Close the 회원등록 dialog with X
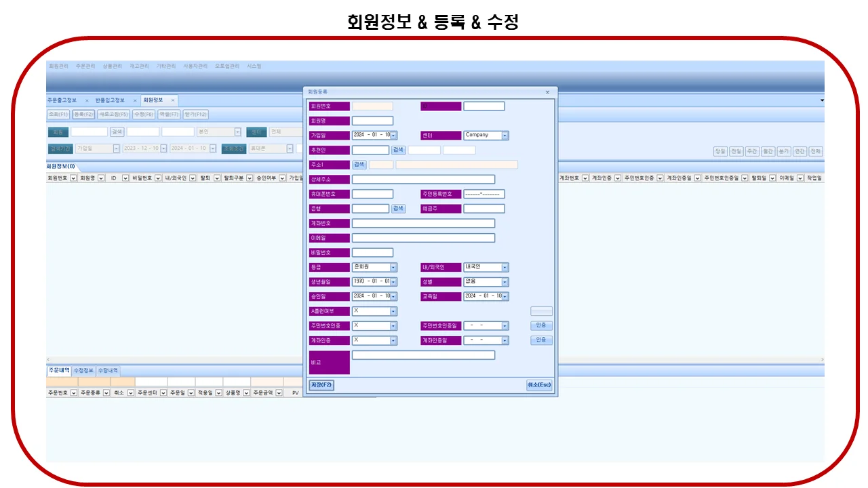The image size is (868, 488). click(x=547, y=91)
